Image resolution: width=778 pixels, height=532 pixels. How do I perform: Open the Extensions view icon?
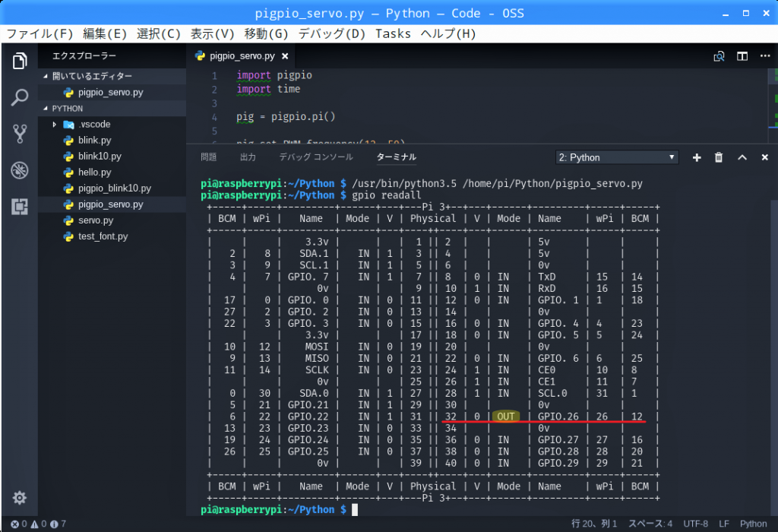pos(20,205)
